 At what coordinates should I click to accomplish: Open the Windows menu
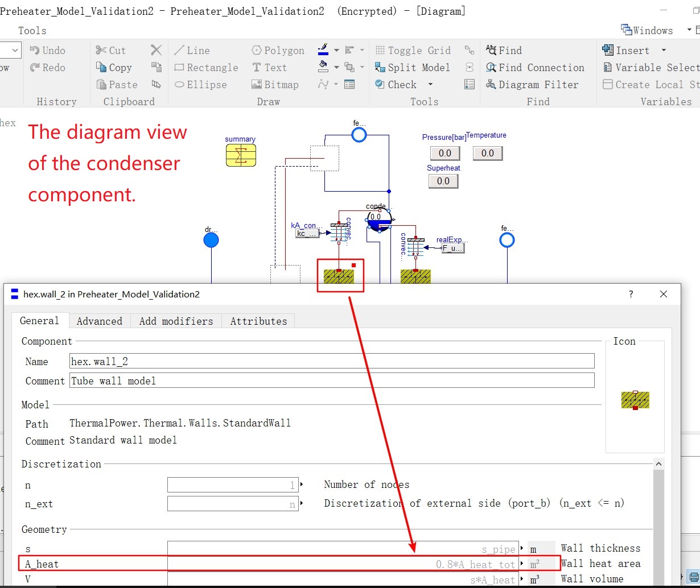647,30
